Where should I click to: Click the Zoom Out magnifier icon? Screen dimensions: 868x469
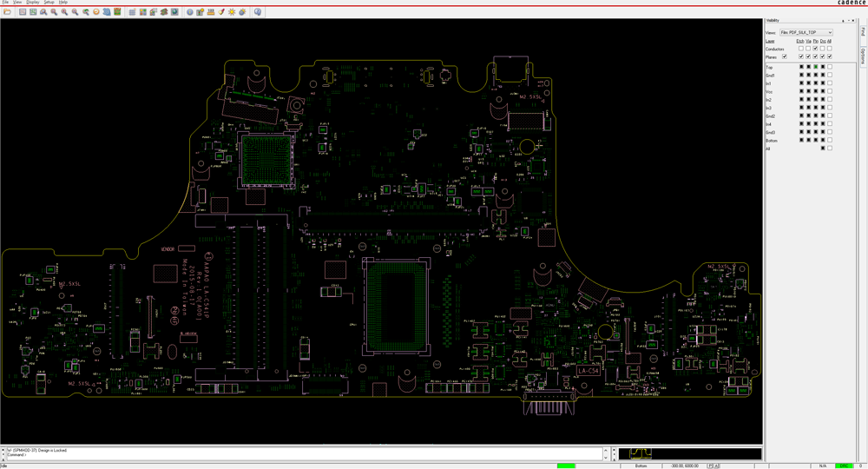click(x=75, y=11)
